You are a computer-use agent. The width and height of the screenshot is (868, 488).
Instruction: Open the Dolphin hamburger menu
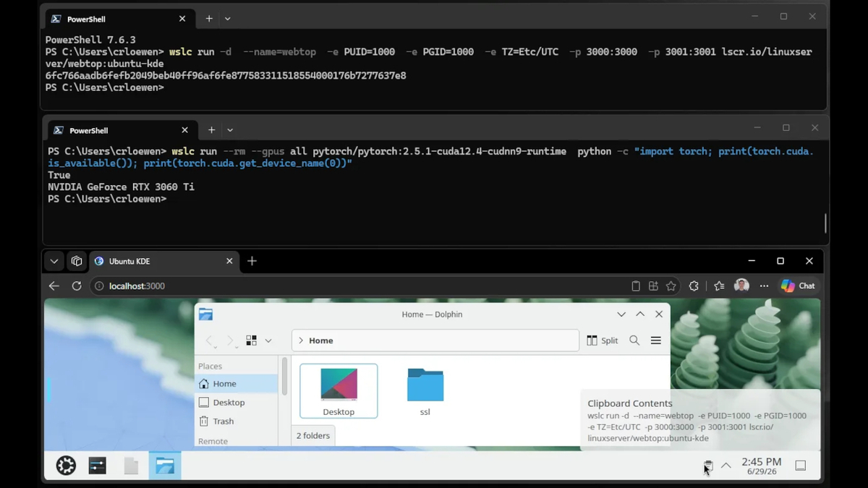click(656, 341)
